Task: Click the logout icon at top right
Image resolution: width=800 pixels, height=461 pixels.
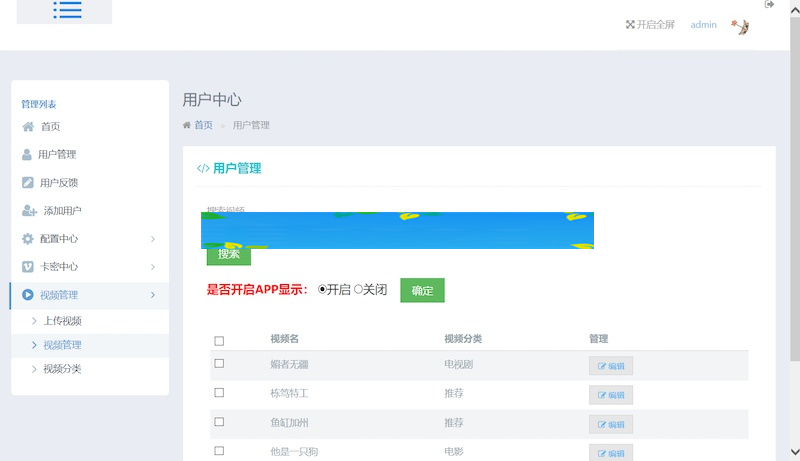Action: tap(769, 5)
